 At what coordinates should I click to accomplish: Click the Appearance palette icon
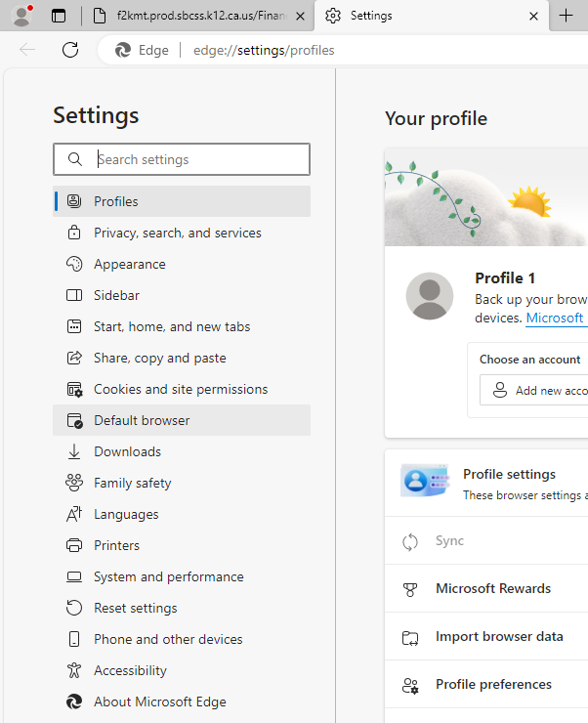click(74, 264)
